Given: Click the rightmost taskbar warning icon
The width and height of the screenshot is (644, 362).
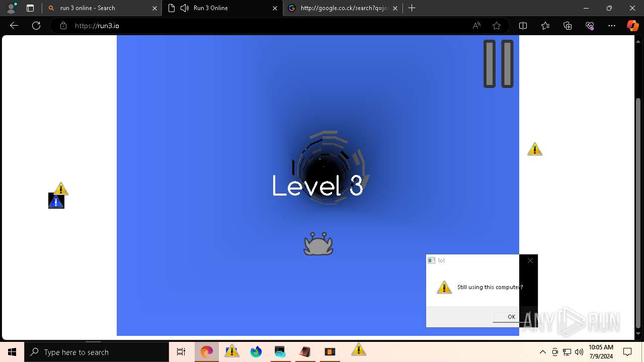Looking at the screenshot, I should [359, 349].
